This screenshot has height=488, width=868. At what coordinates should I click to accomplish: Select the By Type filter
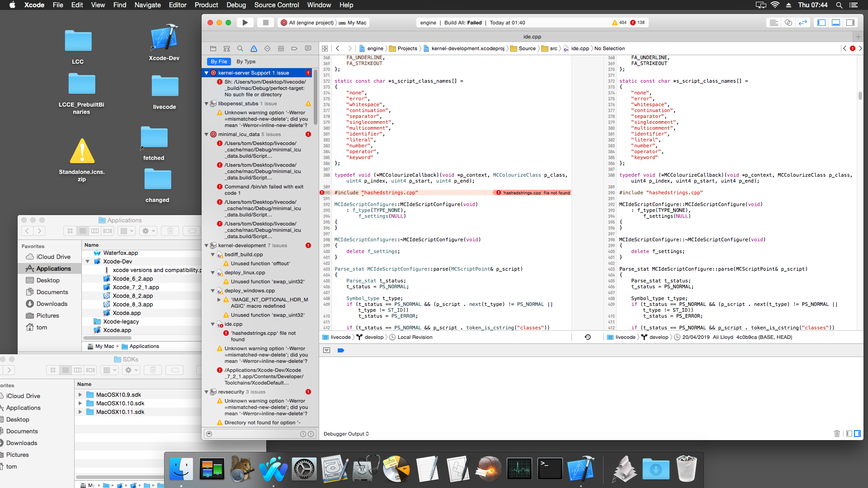246,61
